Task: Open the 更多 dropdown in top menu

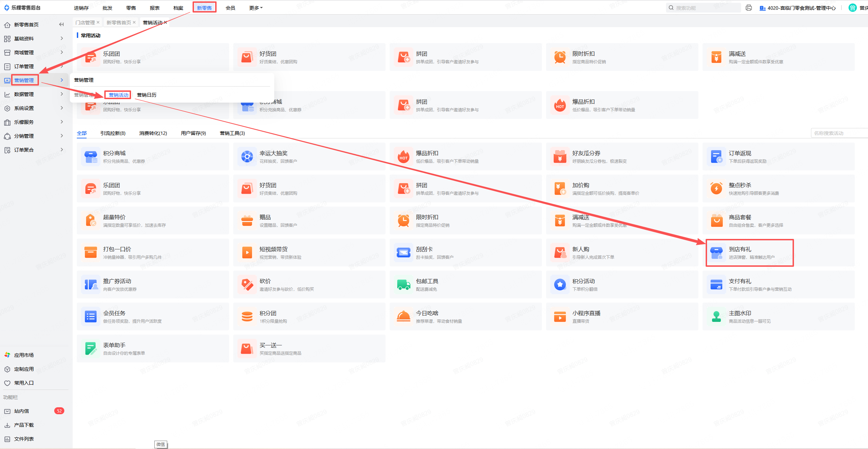Action: click(x=255, y=8)
